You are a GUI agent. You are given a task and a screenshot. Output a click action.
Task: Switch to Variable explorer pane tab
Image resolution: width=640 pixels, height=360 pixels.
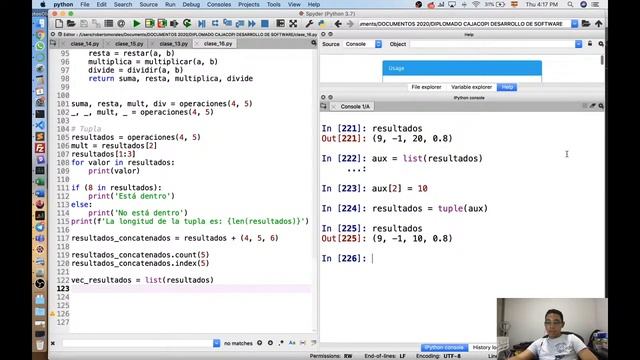tap(471, 87)
